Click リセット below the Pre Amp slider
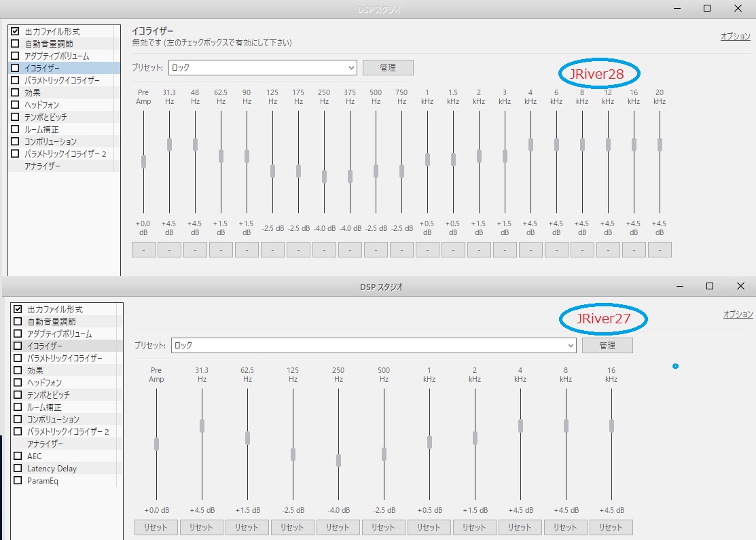 tap(156, 527)
